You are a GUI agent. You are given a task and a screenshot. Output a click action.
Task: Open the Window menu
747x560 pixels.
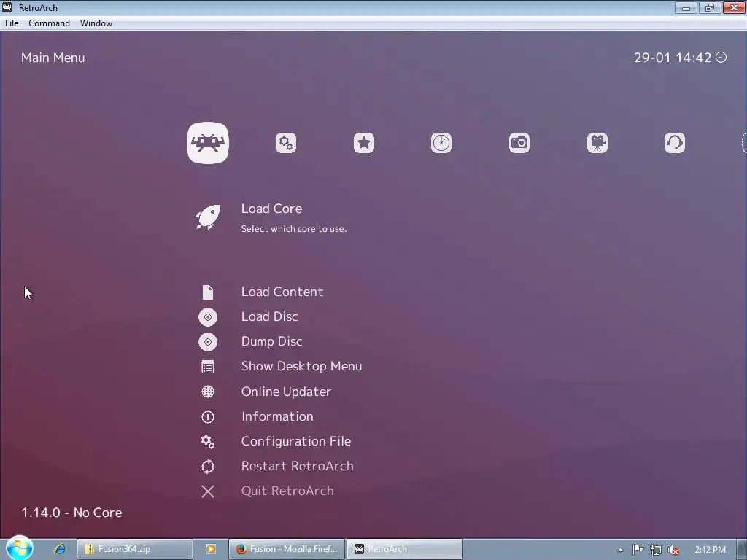coord(96,23)
